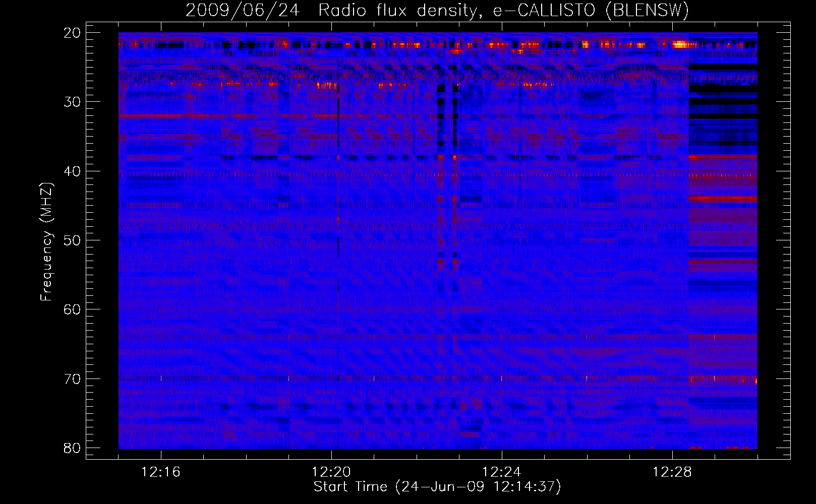Click the frequency label 50
816x504 pixels.
tap(73, 240)
